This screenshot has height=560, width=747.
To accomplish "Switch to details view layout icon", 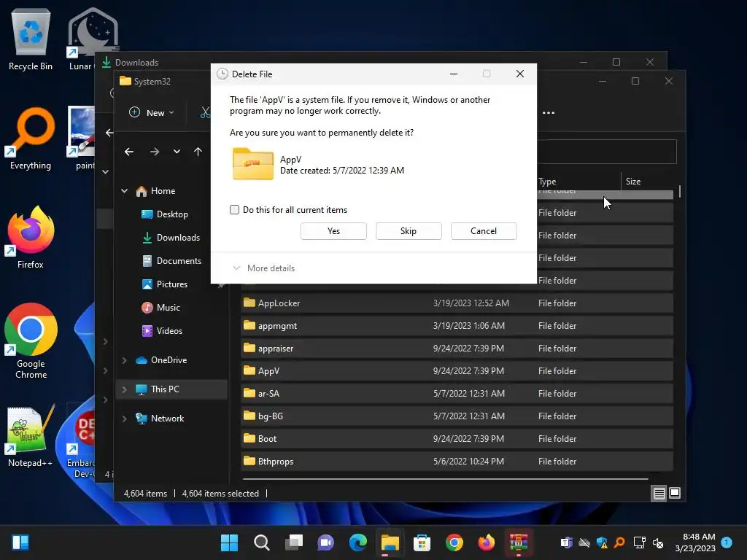I will click(x=659, y=494).
